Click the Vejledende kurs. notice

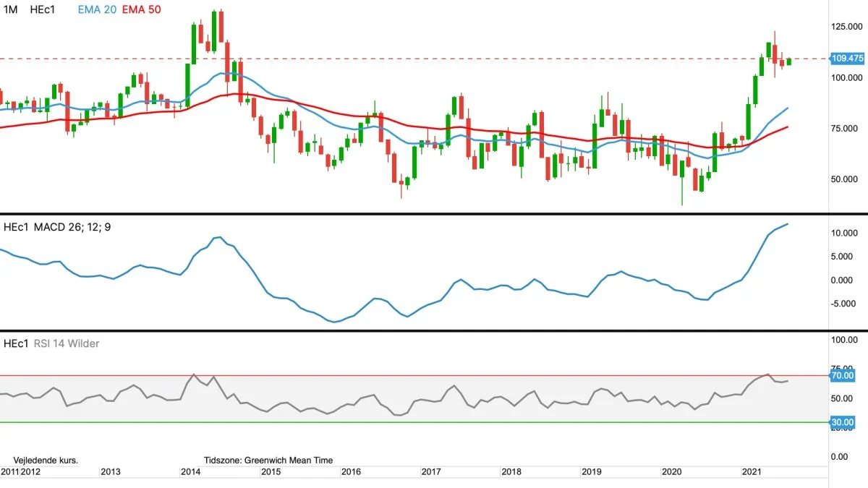[x=46, y=460]
